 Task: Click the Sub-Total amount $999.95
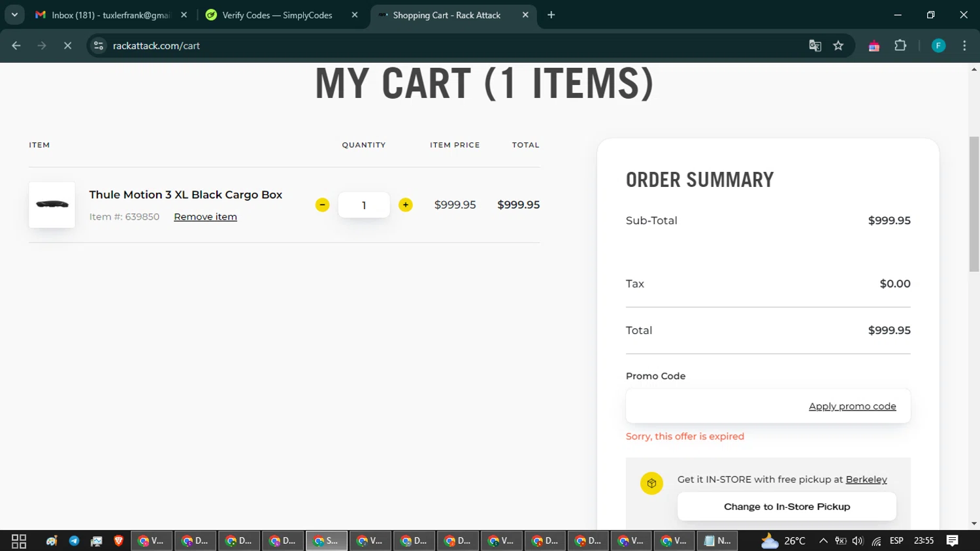tap(889, 221)
